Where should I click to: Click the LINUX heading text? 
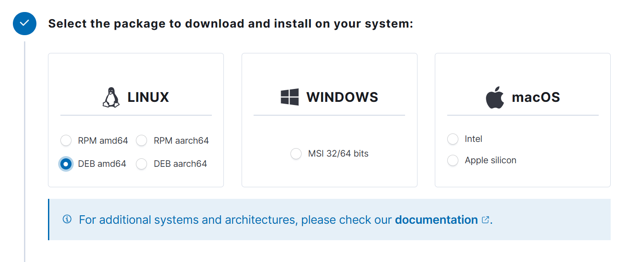148,97
